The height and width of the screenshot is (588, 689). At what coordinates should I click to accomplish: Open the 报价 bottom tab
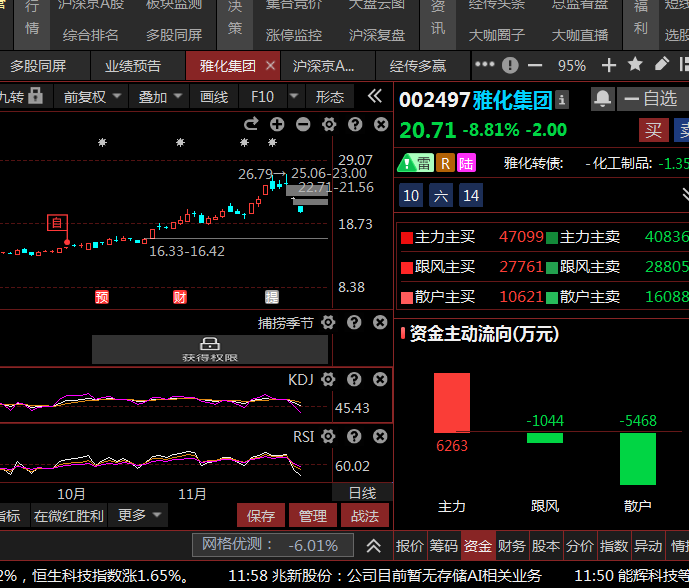click(x=410, y=546)
